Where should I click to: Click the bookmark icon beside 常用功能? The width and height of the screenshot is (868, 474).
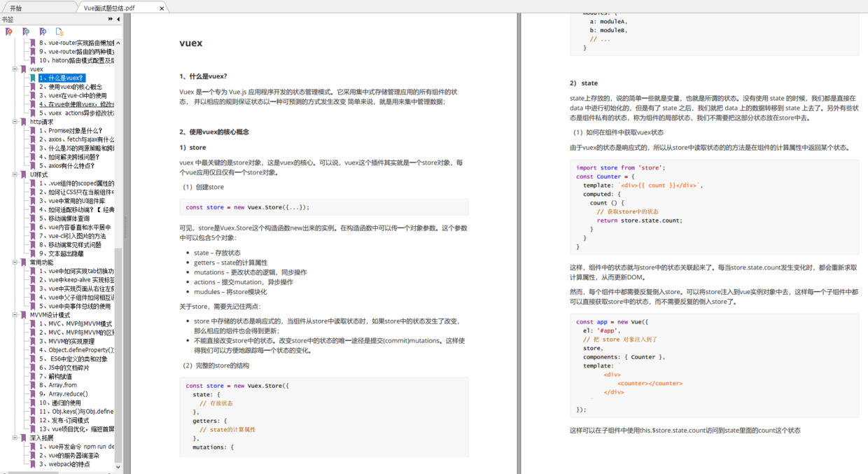point(24,263)
